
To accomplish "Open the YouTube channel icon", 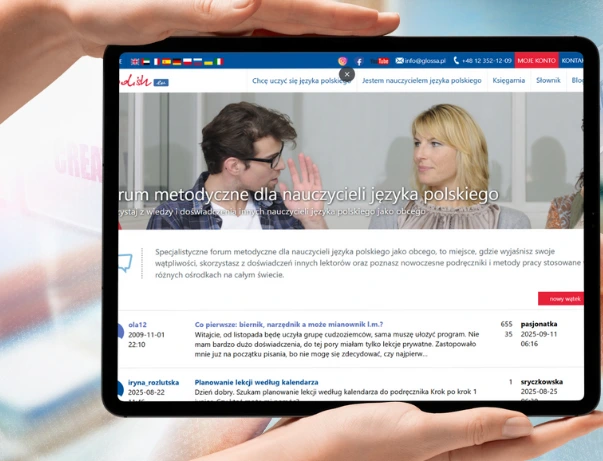I will [380, 61].
